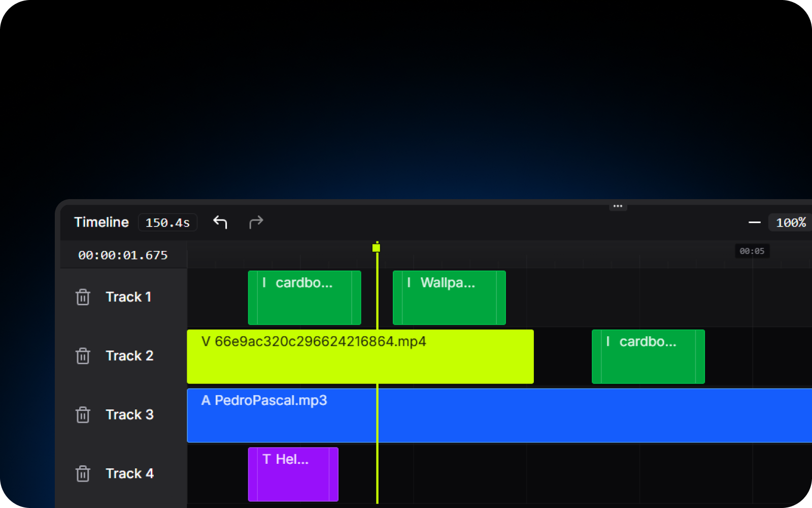Screen dimensions: 812x508
Task: Open the three-dot handle above timeline
Action: (618, 206)
